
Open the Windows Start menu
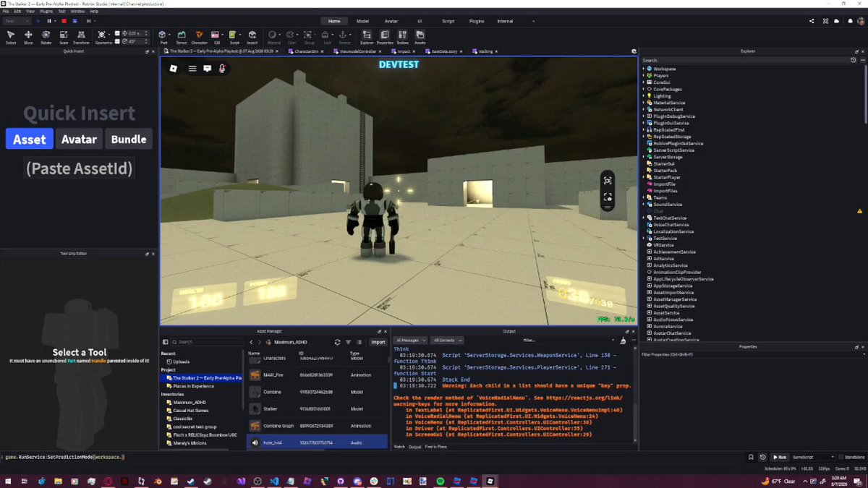tap(9, 481)
